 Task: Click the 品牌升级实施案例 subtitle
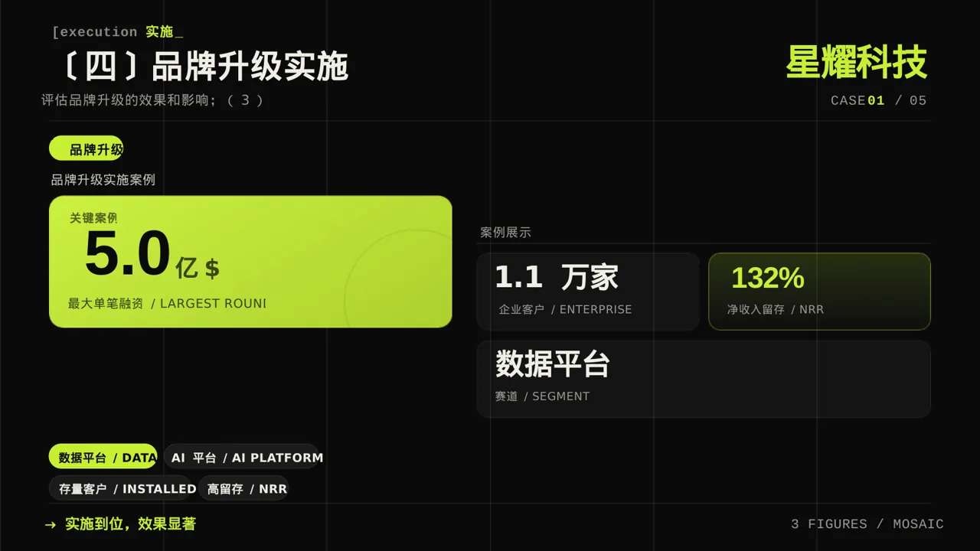(x=103, y=180)
